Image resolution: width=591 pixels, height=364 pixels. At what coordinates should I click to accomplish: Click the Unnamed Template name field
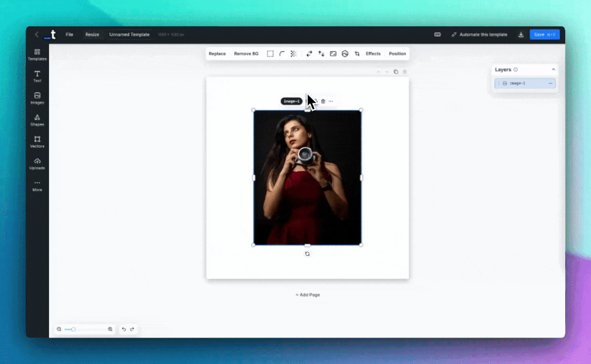[x=129, y=35]
